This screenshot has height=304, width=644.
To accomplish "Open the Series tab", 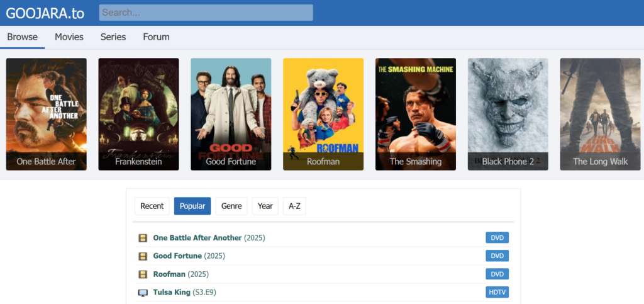I will 113,37.
